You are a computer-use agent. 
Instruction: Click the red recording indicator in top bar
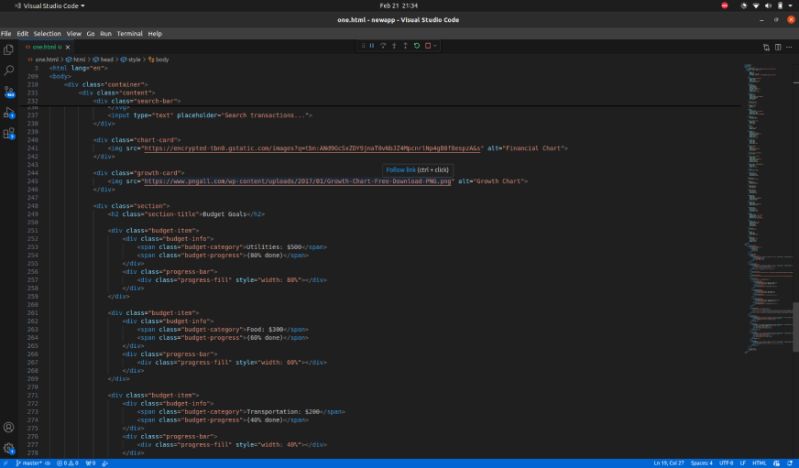725,6
